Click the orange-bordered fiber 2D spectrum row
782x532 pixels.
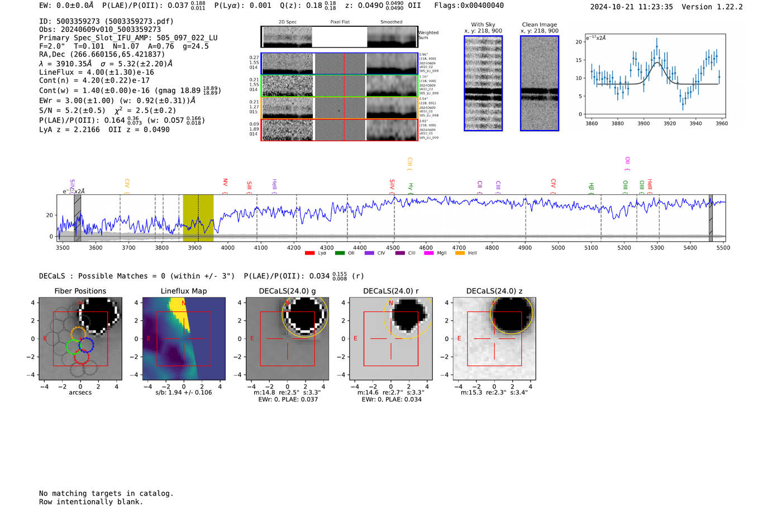(x=339, y=108)
